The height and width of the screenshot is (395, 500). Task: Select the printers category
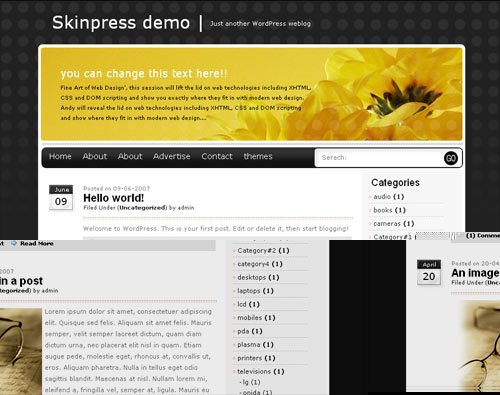point(250,358)
